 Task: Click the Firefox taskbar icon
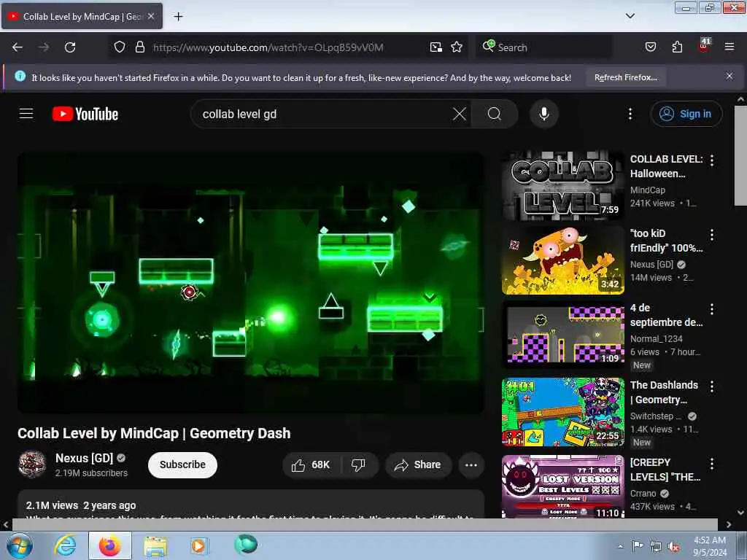click(109, 545)
